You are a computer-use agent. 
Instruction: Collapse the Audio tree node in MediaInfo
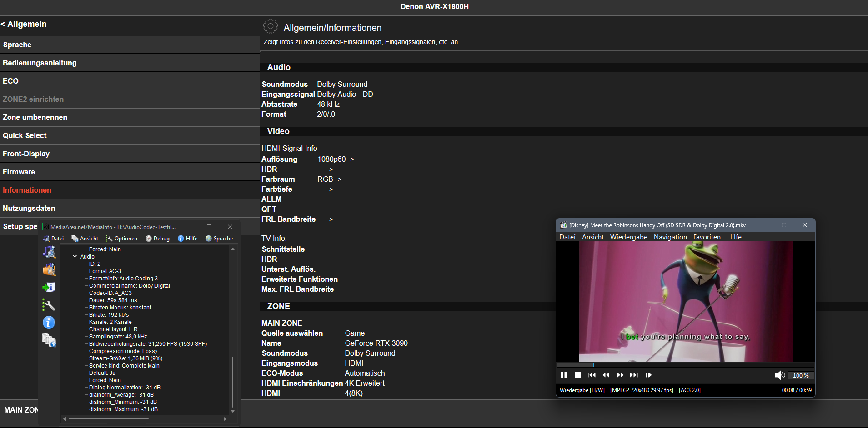pos(75,257)
